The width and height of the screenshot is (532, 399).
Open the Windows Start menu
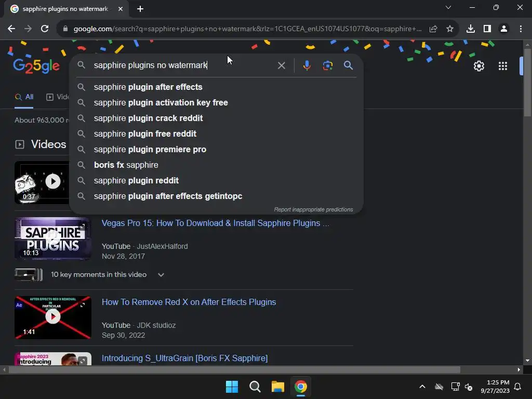(x=232, y=387)
